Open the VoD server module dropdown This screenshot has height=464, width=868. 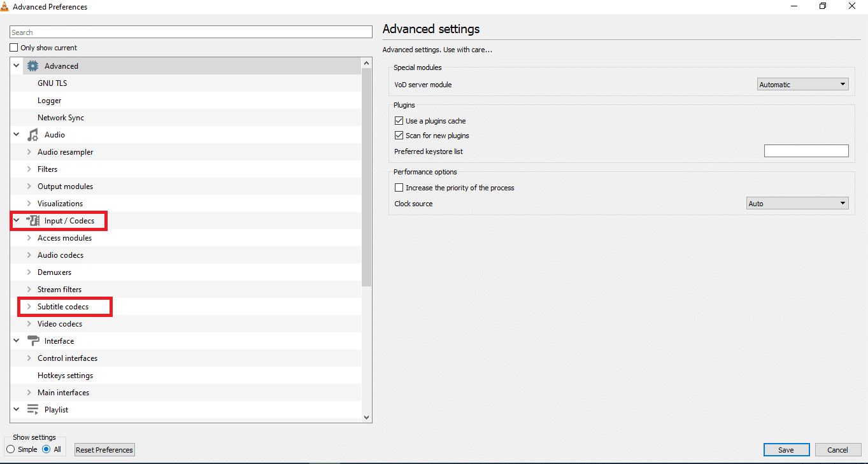(803, 84)
